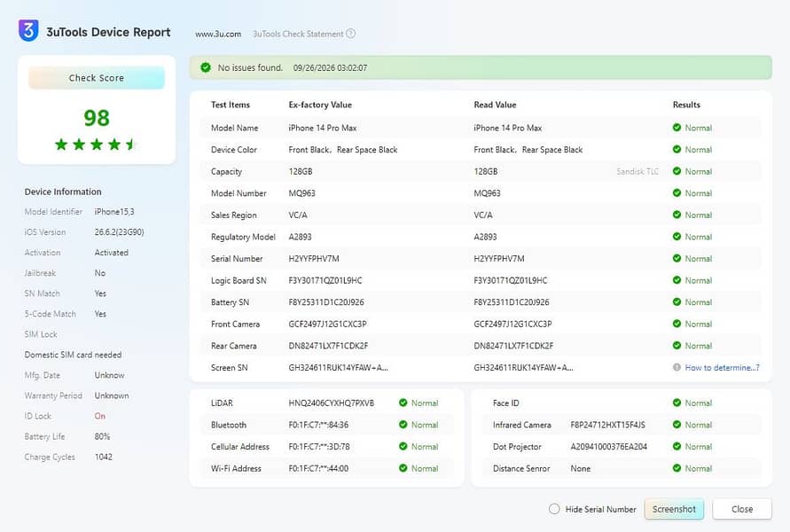Image resolution: width=790 pixels, height=532 pixels.
Task: Click the iOS Version value 26.6.2(23G90)
Action: (x=120, y=232)
